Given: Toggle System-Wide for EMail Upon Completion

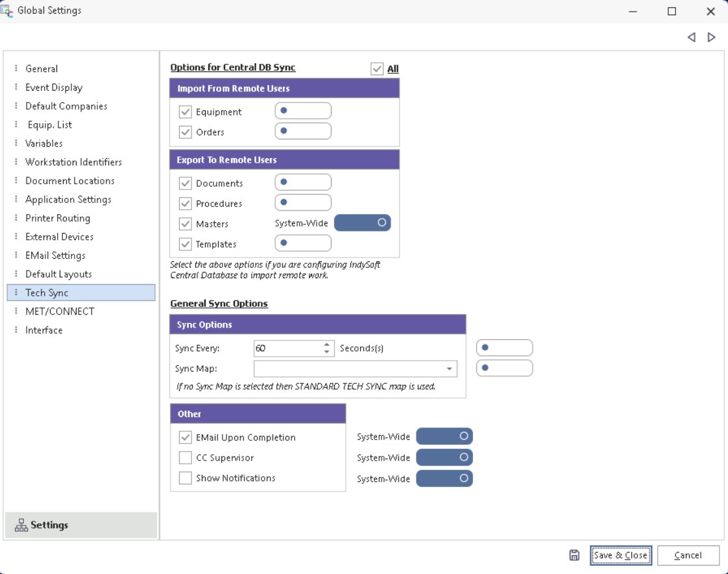Looking at the screenshot, I should tap(444, 436).
